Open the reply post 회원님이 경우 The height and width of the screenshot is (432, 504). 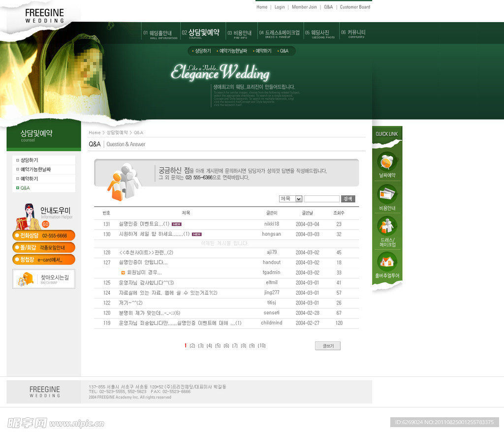pos(144,272)
